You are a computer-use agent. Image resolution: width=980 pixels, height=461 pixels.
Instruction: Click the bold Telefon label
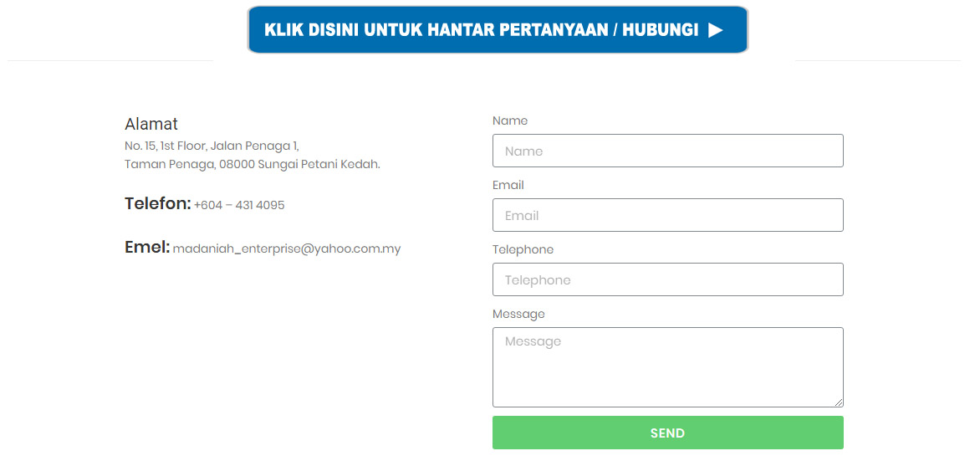click(158, 203)
